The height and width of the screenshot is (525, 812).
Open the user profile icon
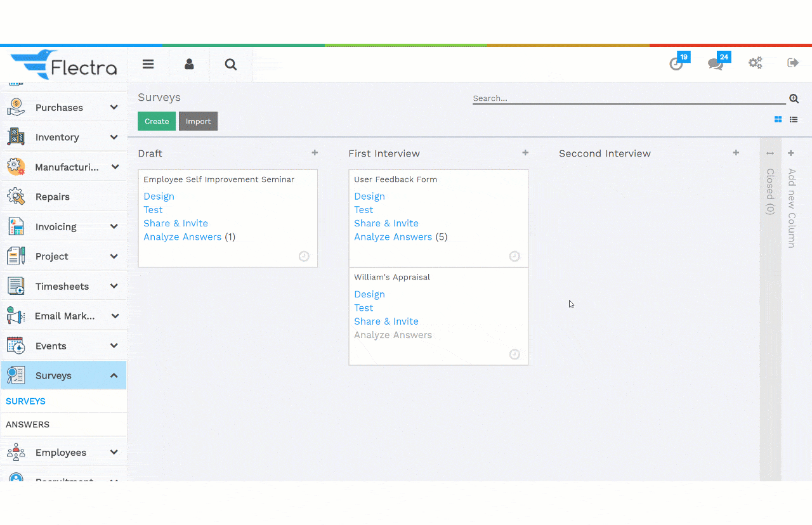[x=189, y=64]
